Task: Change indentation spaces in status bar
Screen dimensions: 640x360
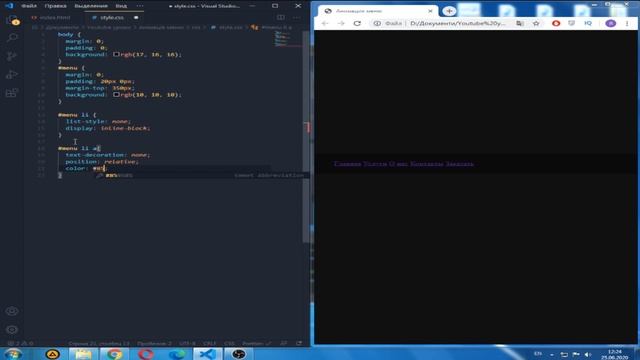Action: pyautogui.click(x=154, y=343)
